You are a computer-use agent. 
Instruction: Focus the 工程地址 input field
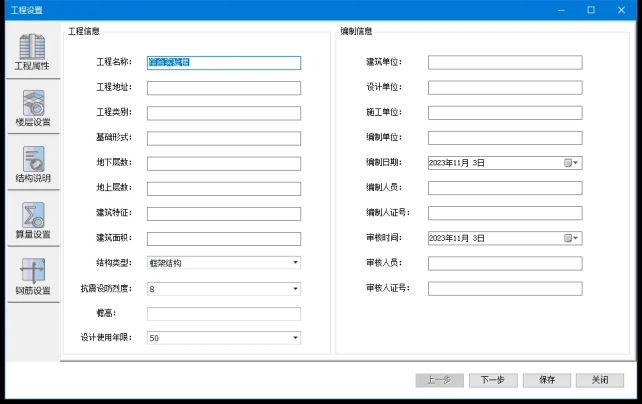(x=223, y=87)
